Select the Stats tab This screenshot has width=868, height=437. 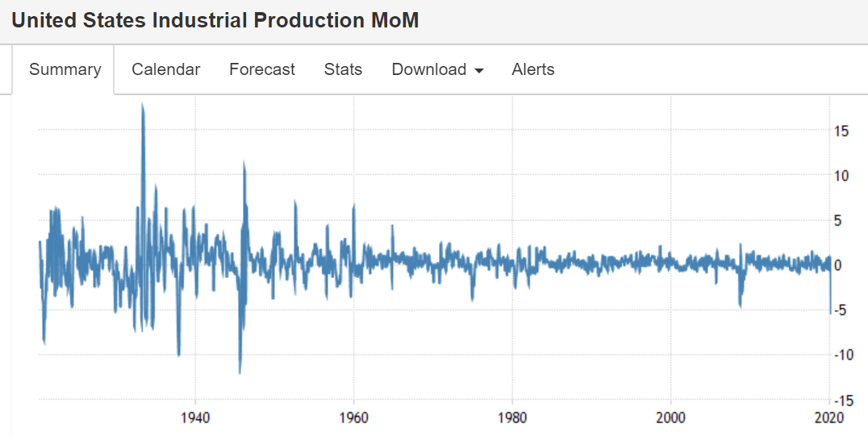click(x=343, y=69)
